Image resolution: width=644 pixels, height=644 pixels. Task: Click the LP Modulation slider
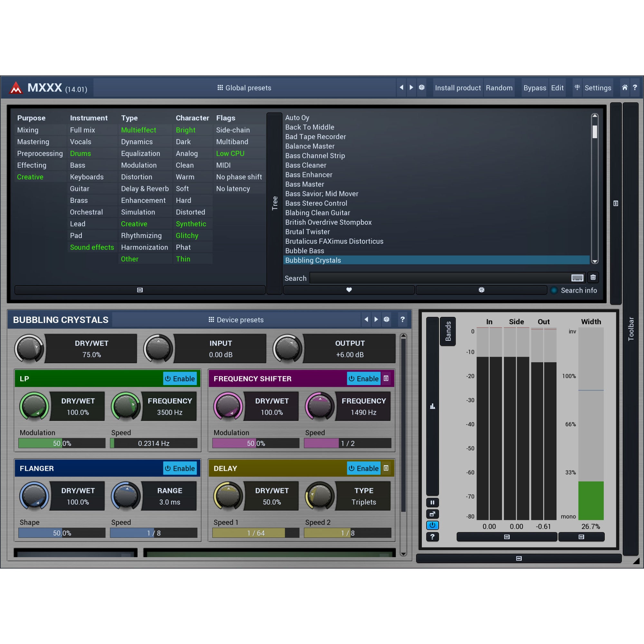[62, 443]
